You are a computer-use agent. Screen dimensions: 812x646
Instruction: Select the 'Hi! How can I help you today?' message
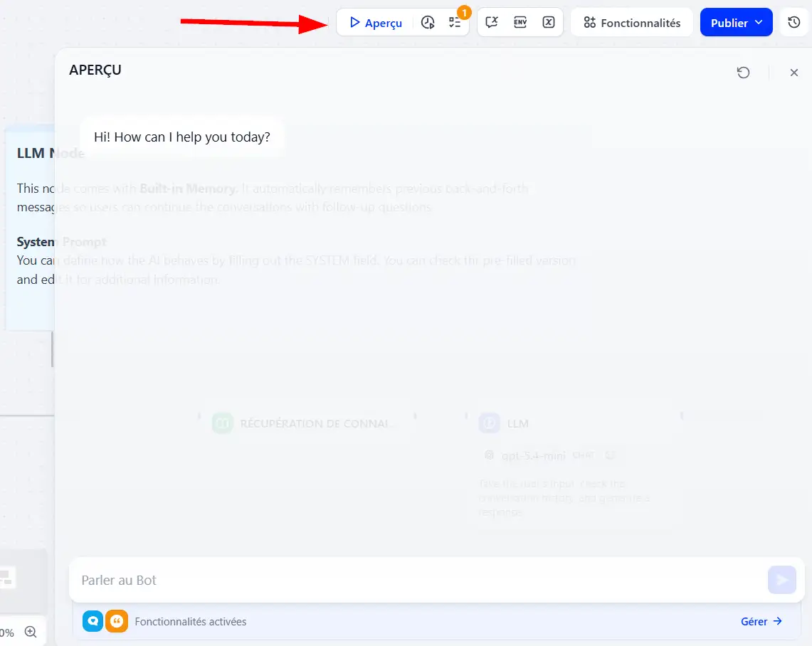coord(181,137)
